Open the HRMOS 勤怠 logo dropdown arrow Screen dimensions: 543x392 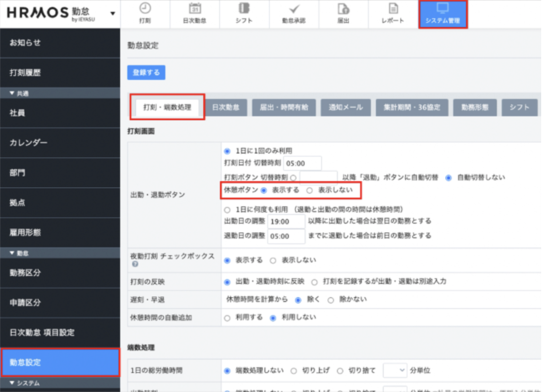[113, 14]
